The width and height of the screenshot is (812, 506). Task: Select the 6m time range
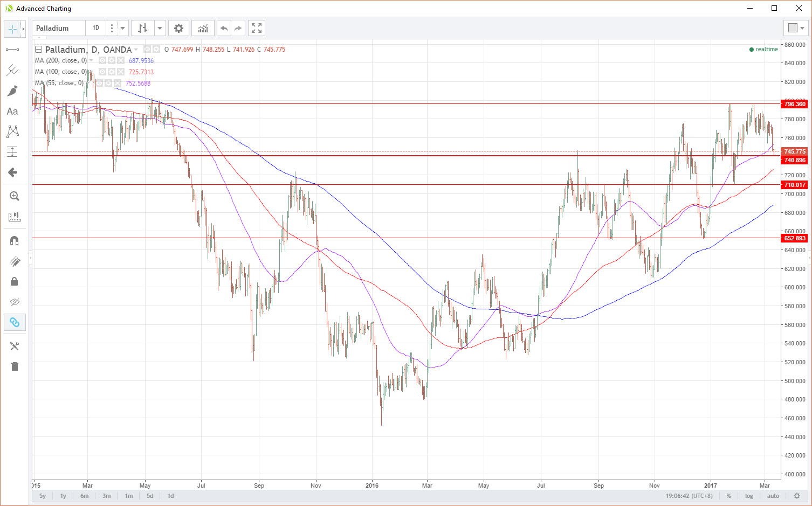click(85, 496)
